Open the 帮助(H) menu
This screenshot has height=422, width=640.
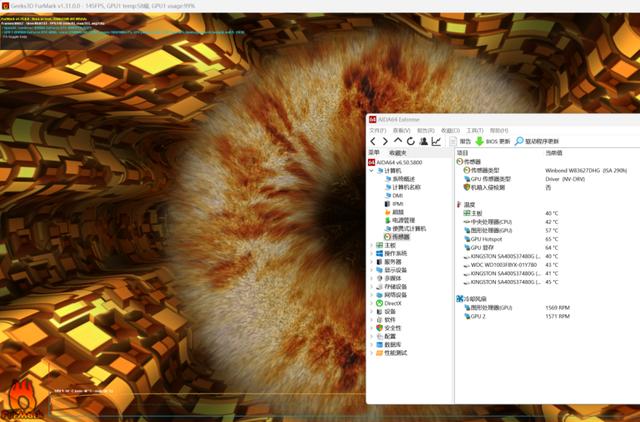[499, 130]
